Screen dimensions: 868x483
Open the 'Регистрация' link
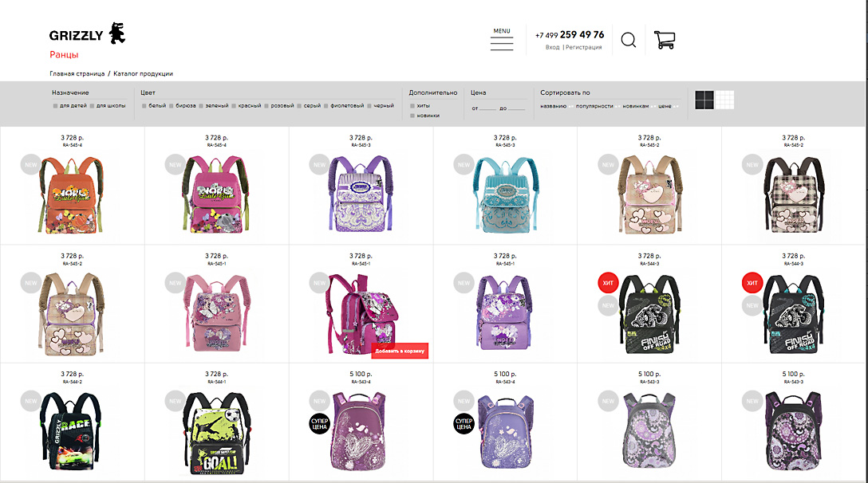point(583,48)
